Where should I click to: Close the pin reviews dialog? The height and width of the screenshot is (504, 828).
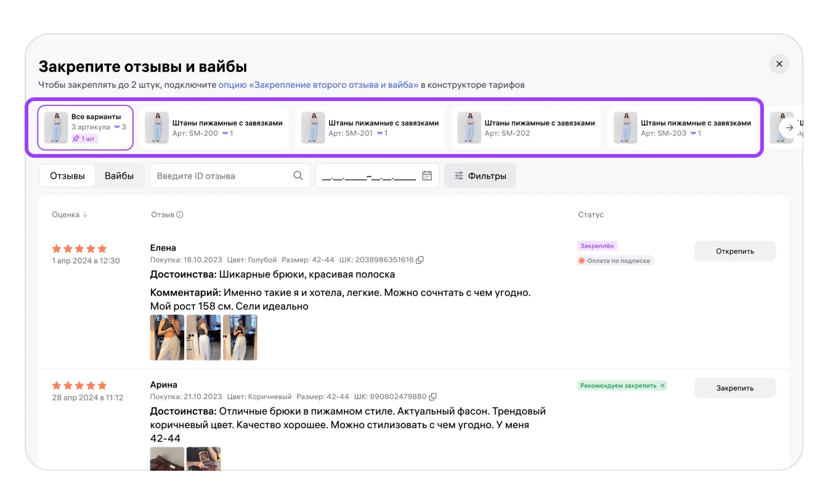coord(779,64)
